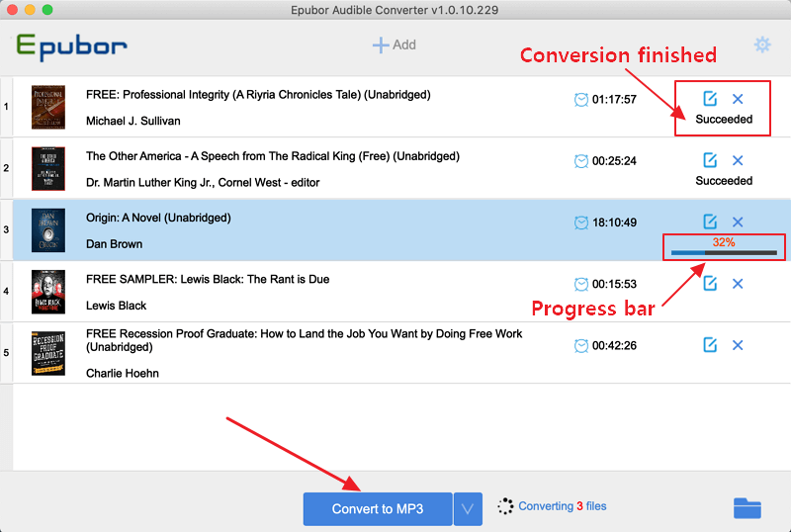Edit metadata for Professional Integrity audiobook
This screenshot has height=532, width=791.
point(710,99)
